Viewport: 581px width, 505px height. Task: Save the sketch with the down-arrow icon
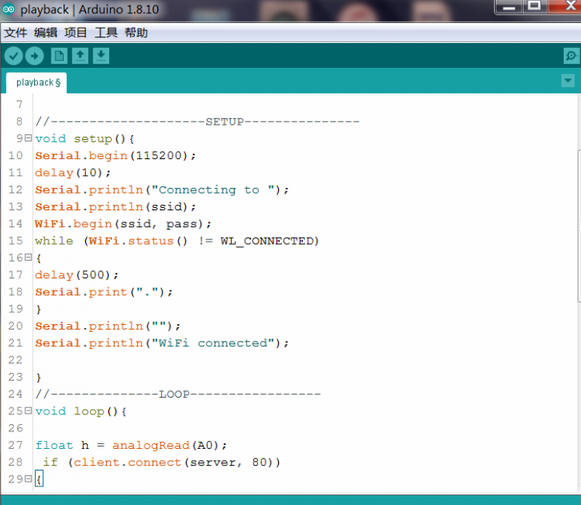[101, 56]
